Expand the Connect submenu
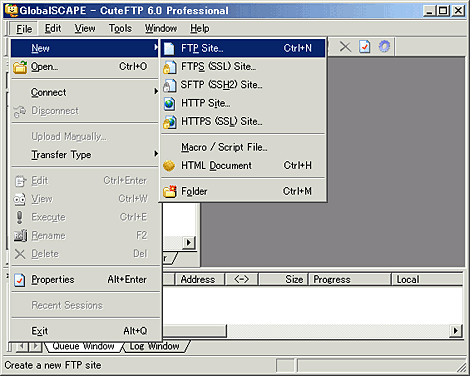This screenshot has height=376, width=470. (x=85, y=92)
